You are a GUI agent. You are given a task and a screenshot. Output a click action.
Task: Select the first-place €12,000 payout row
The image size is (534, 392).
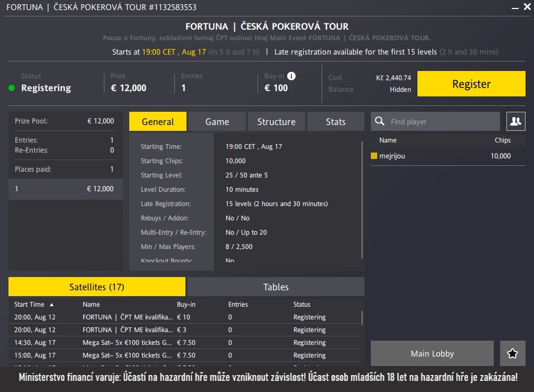65,189
